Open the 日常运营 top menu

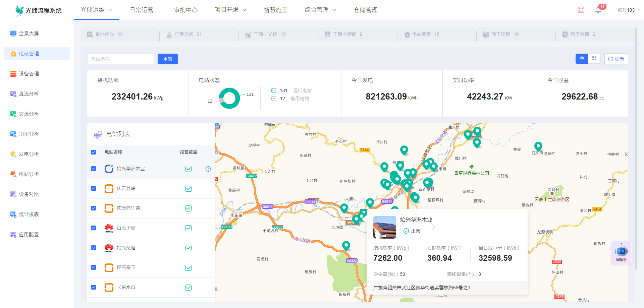point(142,10)
